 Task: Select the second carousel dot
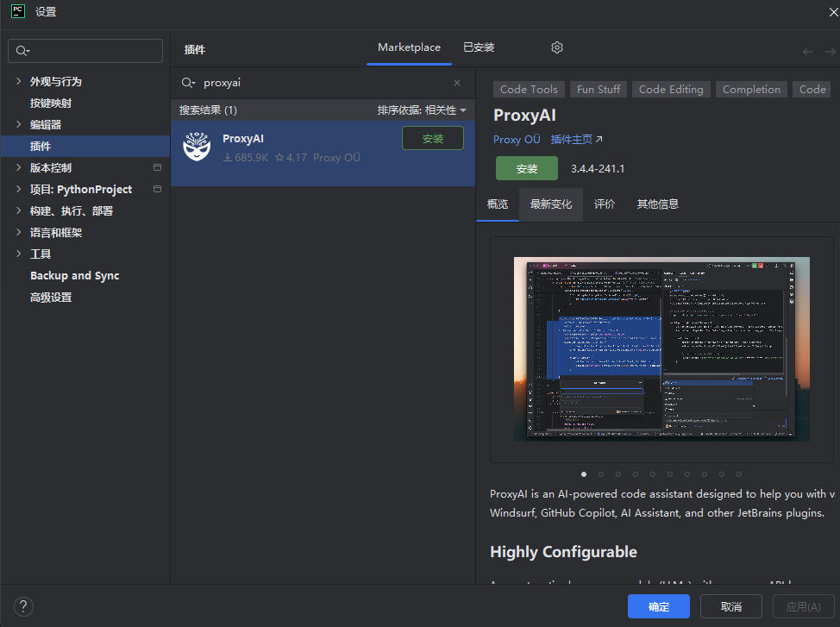point(601,474)
